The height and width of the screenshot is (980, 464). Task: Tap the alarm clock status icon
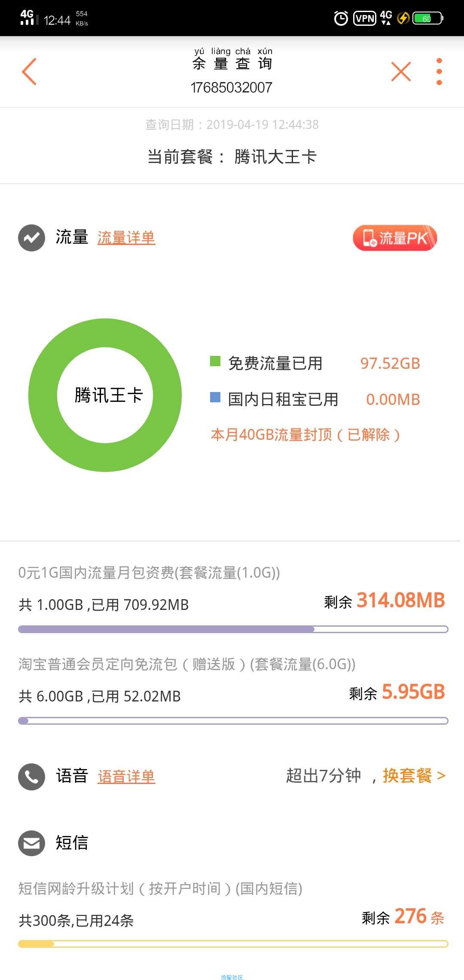point(341,18)
